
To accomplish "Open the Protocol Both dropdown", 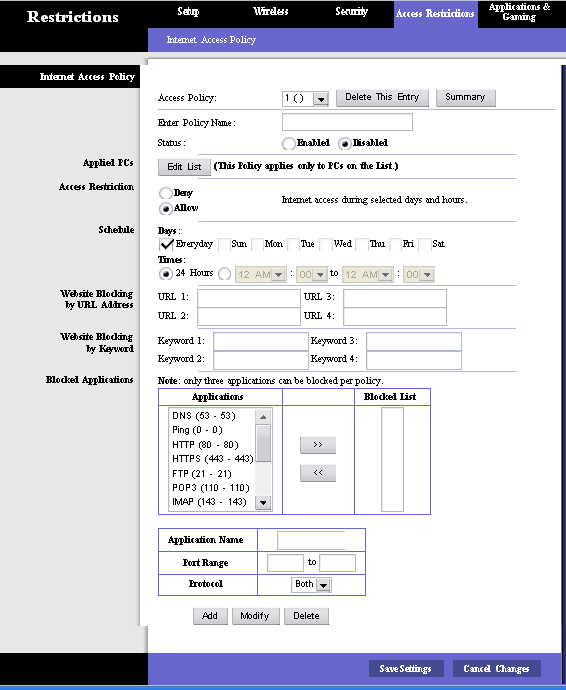I will tap(311, 584).
